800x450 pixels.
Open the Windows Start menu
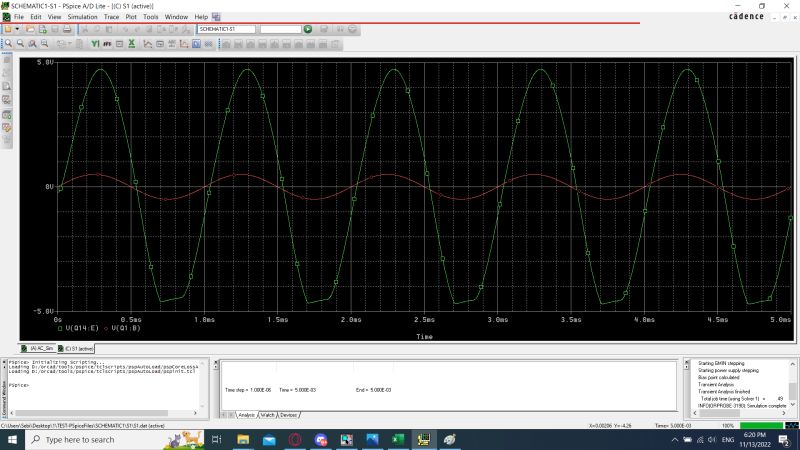coord(12,439)
